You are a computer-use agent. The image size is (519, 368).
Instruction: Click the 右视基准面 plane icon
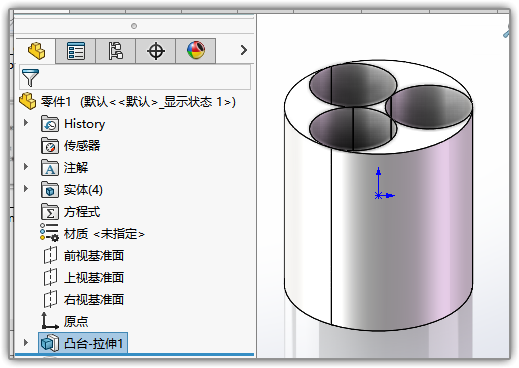coord(50,299)
